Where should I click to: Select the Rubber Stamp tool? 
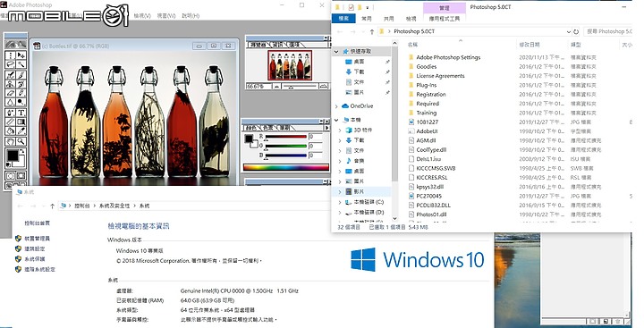(x=11, y=84)
